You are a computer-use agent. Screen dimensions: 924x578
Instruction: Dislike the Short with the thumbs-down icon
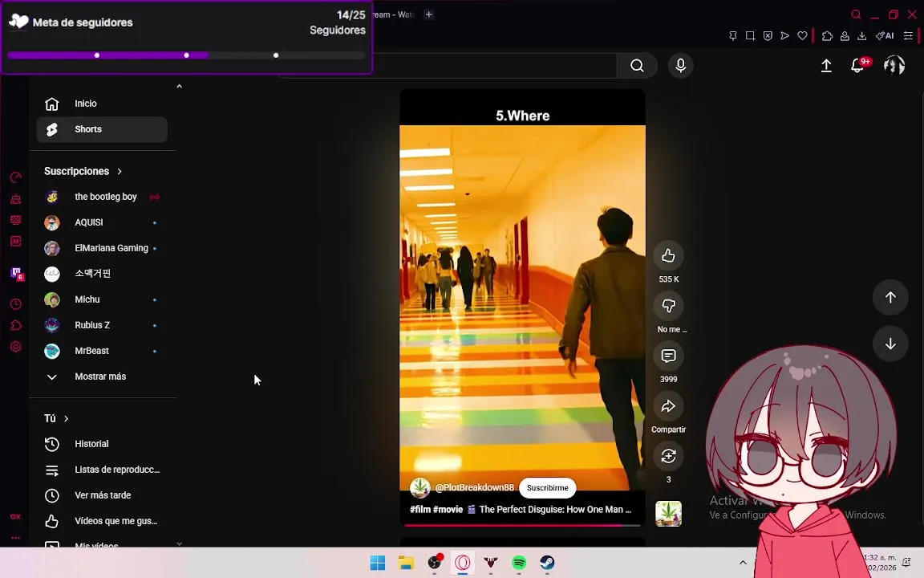668,306
